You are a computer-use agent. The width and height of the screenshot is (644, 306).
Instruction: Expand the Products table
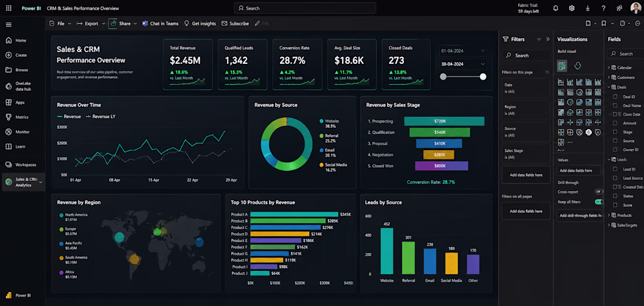pos(609,215)
